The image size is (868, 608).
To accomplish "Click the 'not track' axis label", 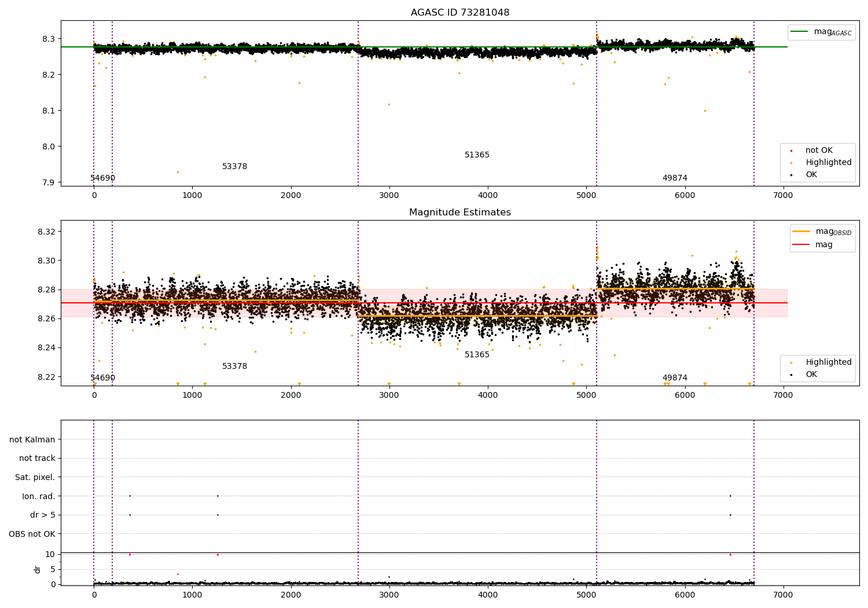I will tap(37, 459).
